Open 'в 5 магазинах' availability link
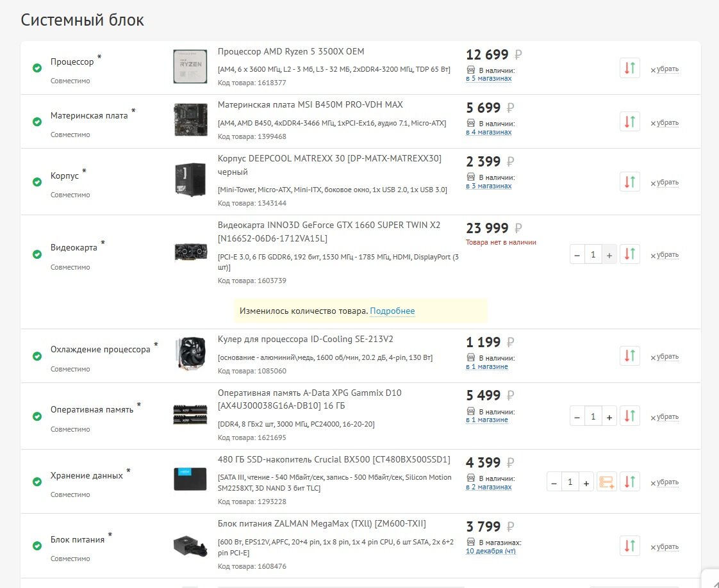 tap(488, 78)
